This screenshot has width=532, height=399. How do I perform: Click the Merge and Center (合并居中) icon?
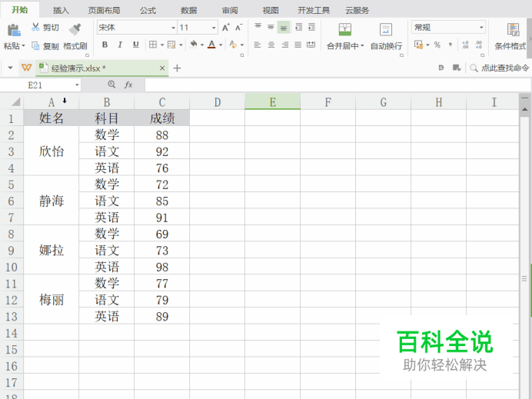point(345,29)
